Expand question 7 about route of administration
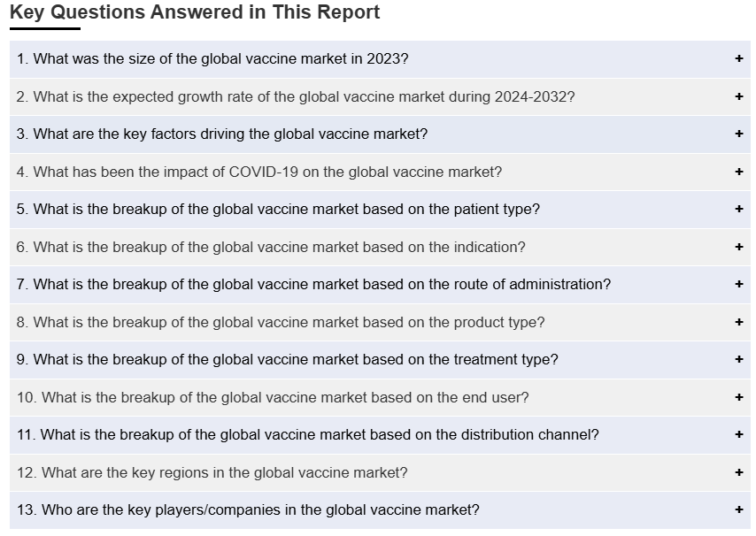The image size is (756, 536). 313,284
